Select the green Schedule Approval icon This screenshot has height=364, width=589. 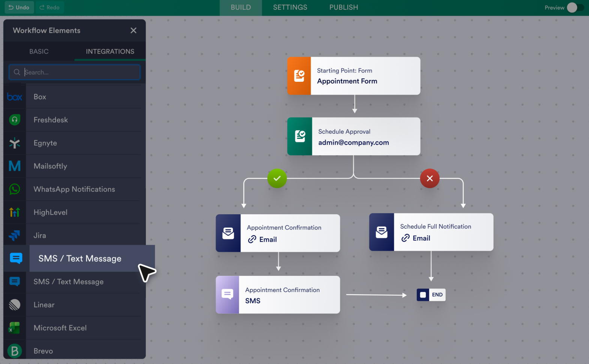pos(300,136)
